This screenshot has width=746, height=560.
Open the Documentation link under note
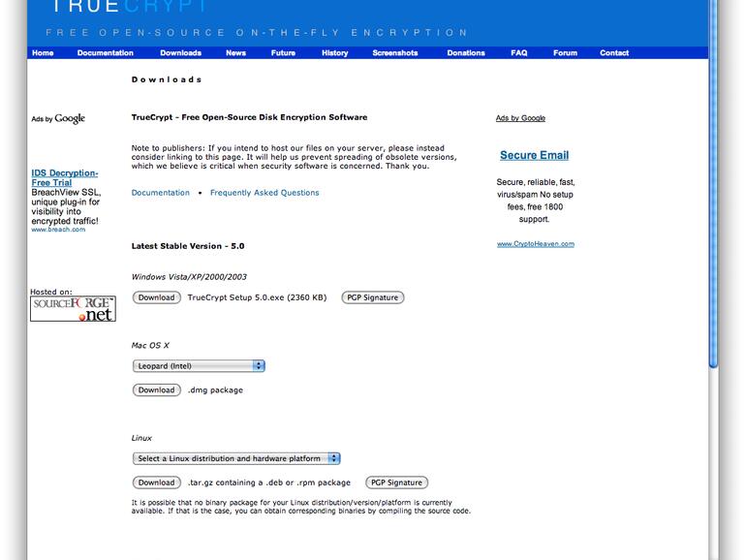click(160, 193)
